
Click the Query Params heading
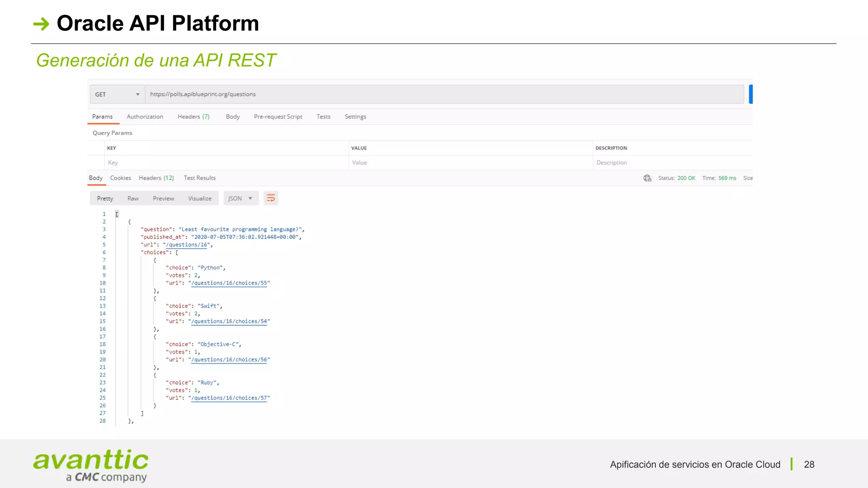click(x=112, y=133)
